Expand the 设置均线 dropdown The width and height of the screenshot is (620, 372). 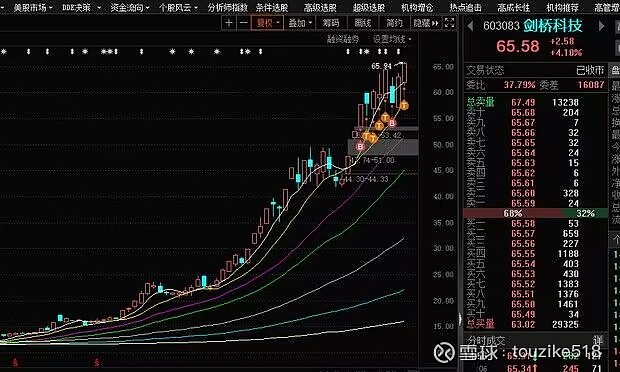point(392,39)
